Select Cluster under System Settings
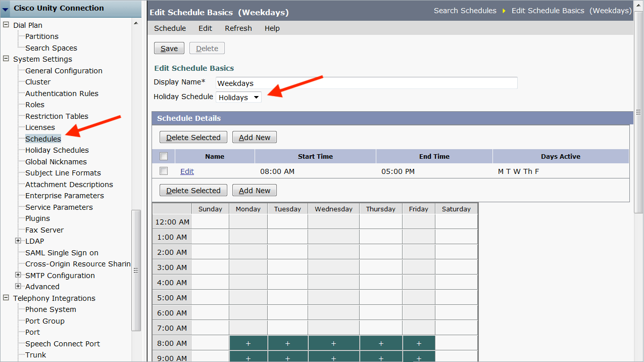This screenshot has height=362, width=644. (x=38, y=82)
